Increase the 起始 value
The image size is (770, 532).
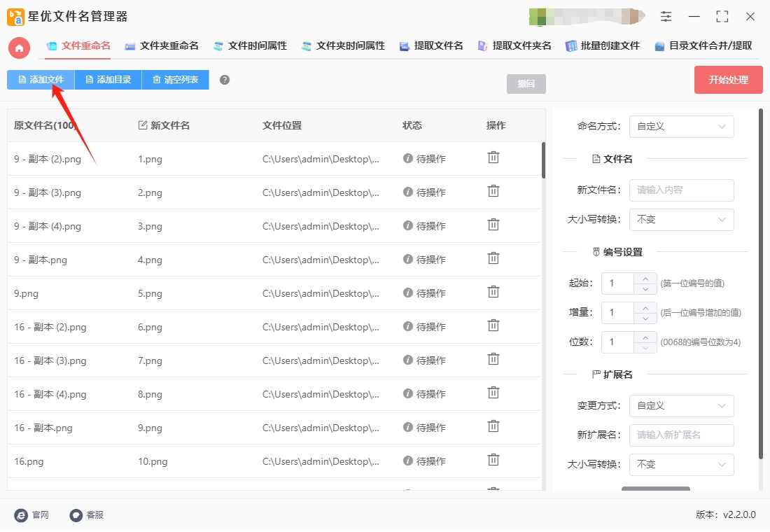coord(645,279)
